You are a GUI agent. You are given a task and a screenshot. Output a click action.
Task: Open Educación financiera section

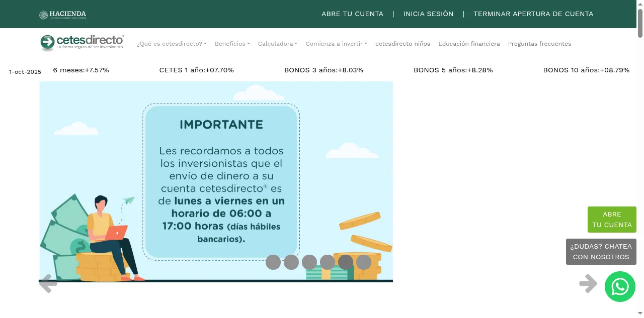469,44
